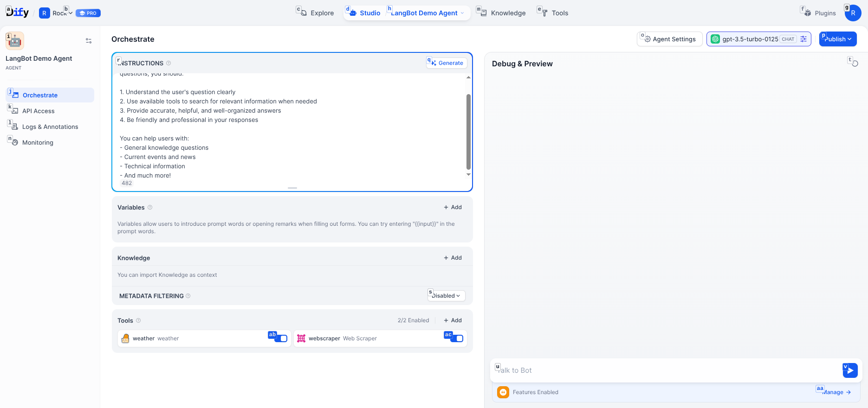This screenshot has width=868, height=408.
Task: Send message with the blue arrow icon
Action: point(850,370)
